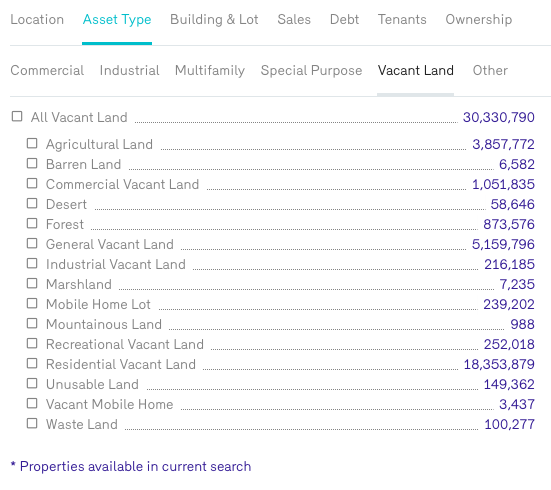Open the Special Purpose sub-tab

pyautogui.click(x=311, y=71)
